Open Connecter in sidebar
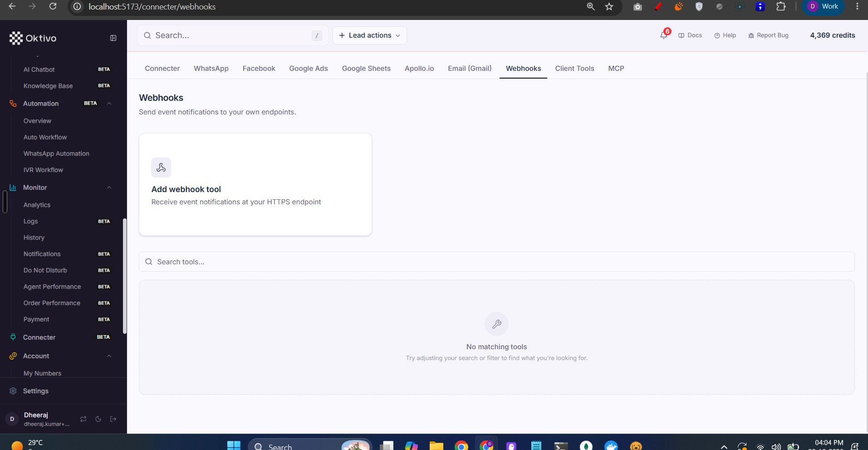This screenshot has width=868, height=450. coord(39,337)
